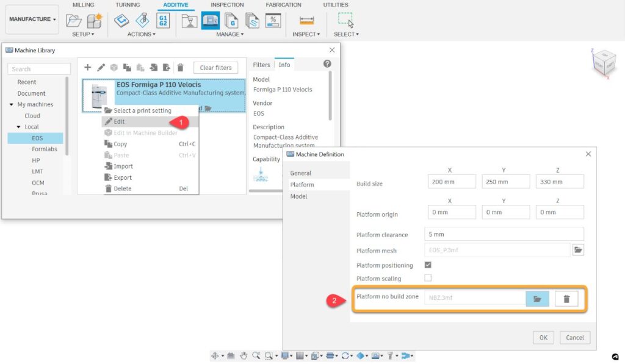Enable the Platform scaling checkbox
Viewport: 625px width, 364px height.
pos(428,278)
